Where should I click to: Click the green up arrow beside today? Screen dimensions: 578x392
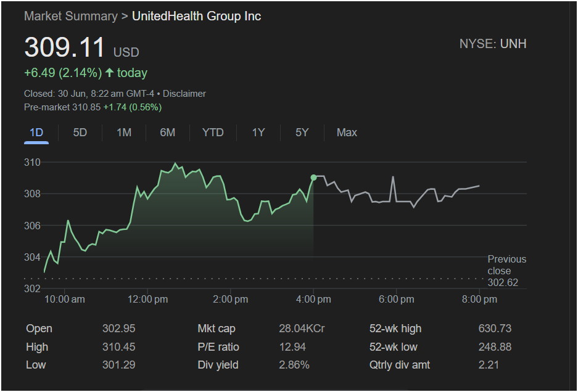coord(109,73)
